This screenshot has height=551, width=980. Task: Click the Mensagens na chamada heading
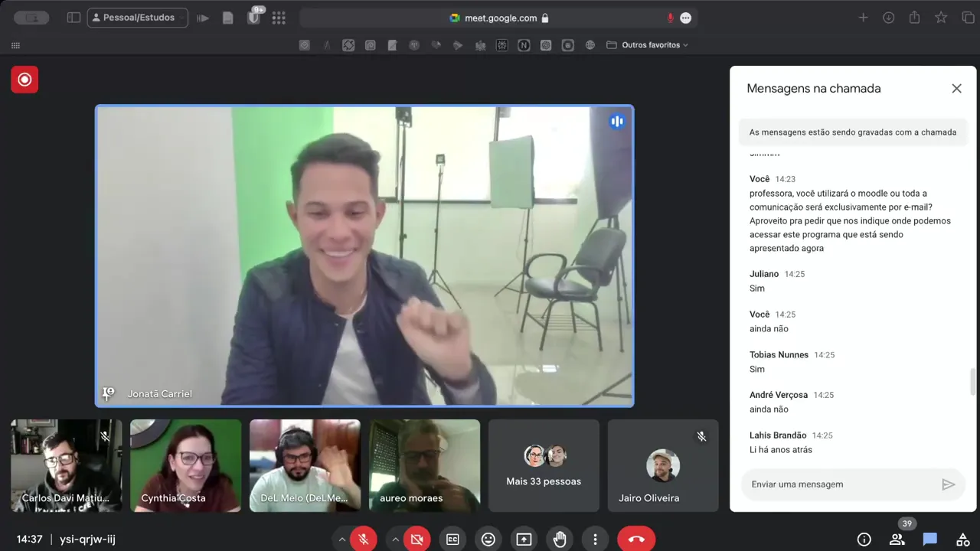[814, 89]
